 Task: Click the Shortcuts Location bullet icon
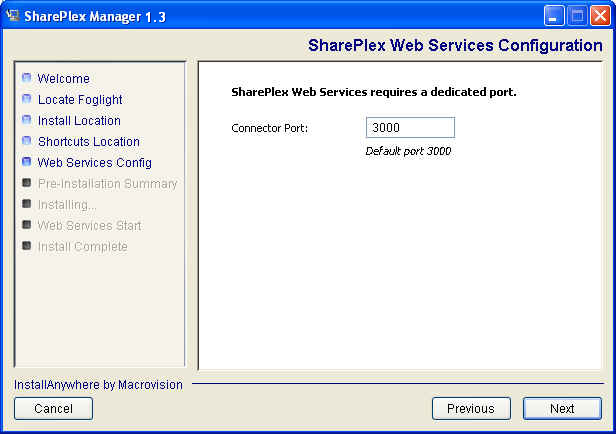click(27, 141)
